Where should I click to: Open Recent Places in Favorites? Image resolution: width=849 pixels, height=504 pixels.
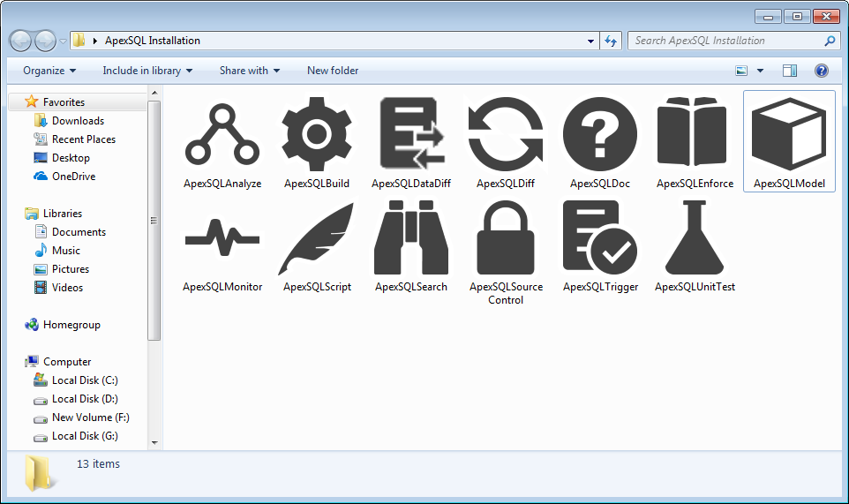[x=83, y=139]
